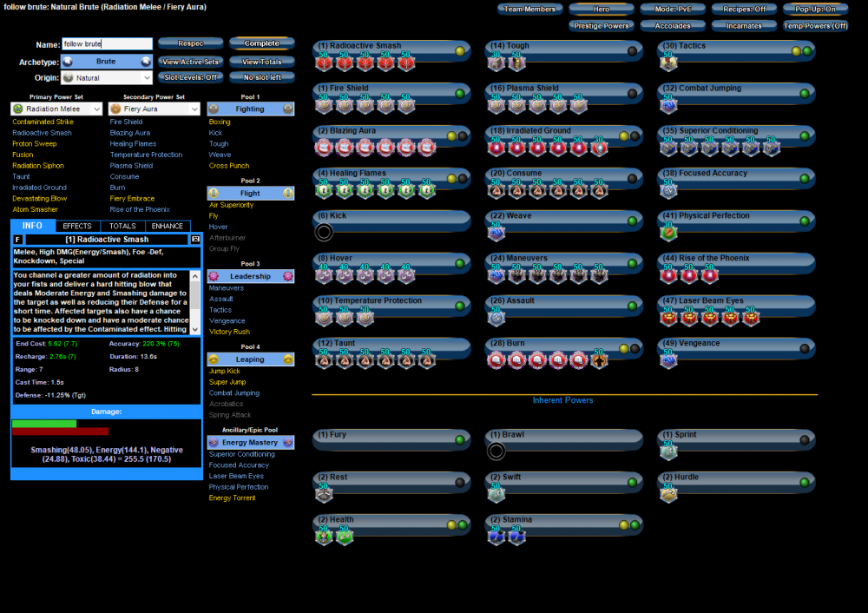
Task: Toggle the green indicator on Weave
Action: click(633, 221)
